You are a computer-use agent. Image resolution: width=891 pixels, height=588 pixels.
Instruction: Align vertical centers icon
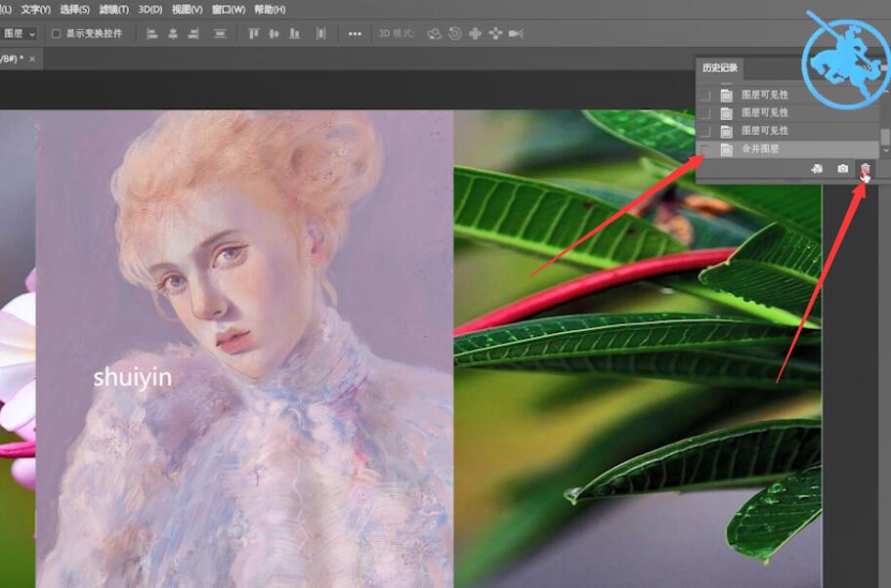pyautogui.click(x=274, y=34)
